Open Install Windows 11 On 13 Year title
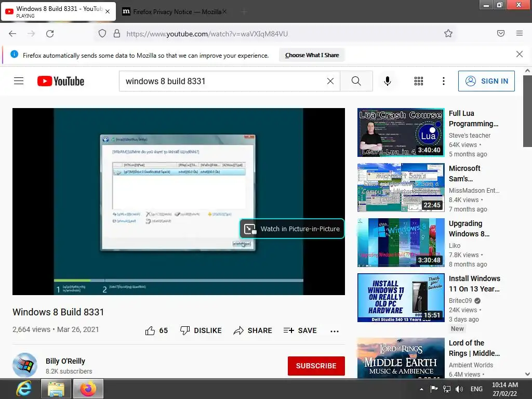Image resolution: width=532 pixels, height=399 pixels. tap(474, 284)
